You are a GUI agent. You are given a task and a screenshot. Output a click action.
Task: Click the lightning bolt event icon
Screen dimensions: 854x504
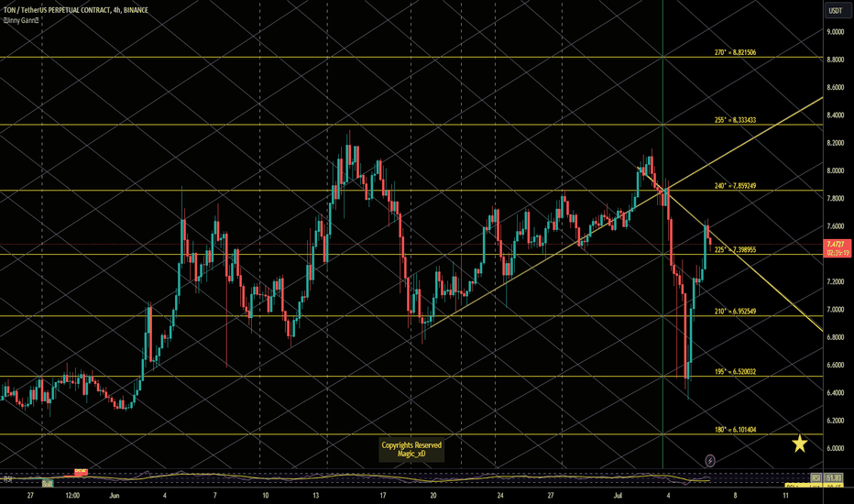point(710,461)
